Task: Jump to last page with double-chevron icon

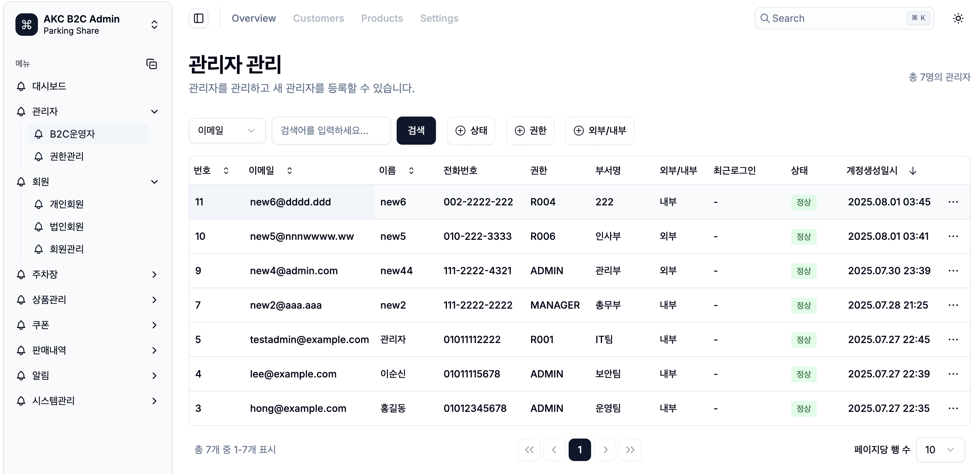Action: click(630, 450)
